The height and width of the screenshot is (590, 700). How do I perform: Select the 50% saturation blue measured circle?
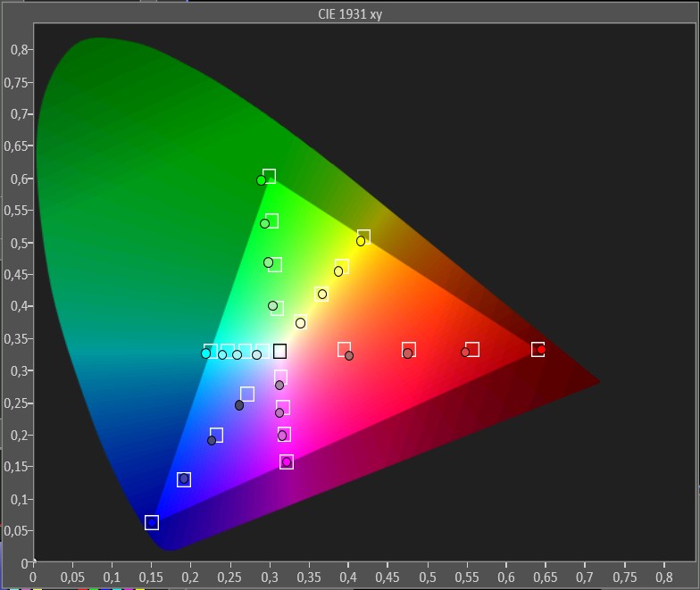click(x=212, y=441)
